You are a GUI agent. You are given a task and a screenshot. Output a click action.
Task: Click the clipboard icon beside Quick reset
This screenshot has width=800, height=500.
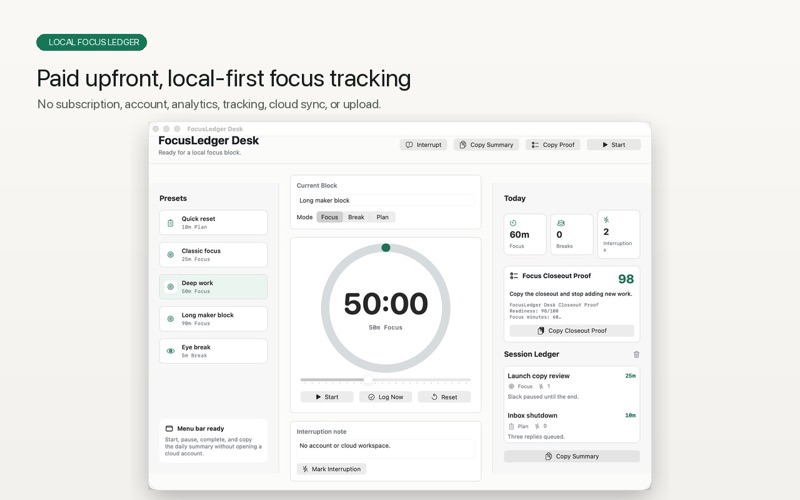(x=170, y=223)
